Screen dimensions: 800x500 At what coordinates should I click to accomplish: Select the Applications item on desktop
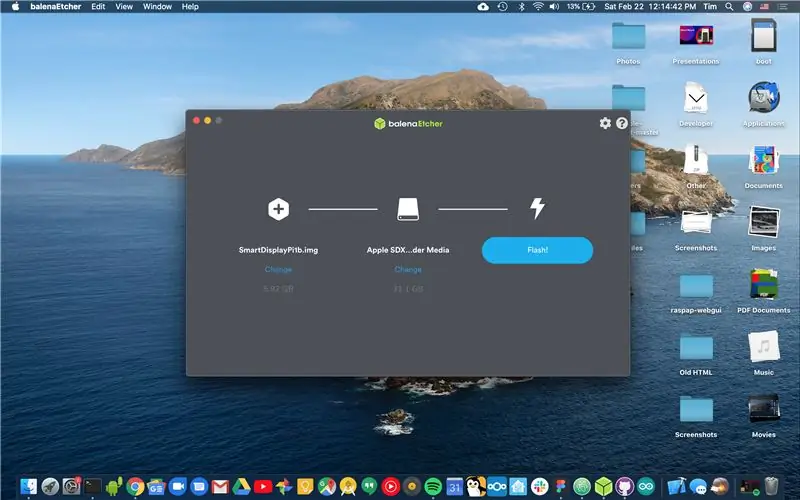pyautogui.click(x=763, y=105)
